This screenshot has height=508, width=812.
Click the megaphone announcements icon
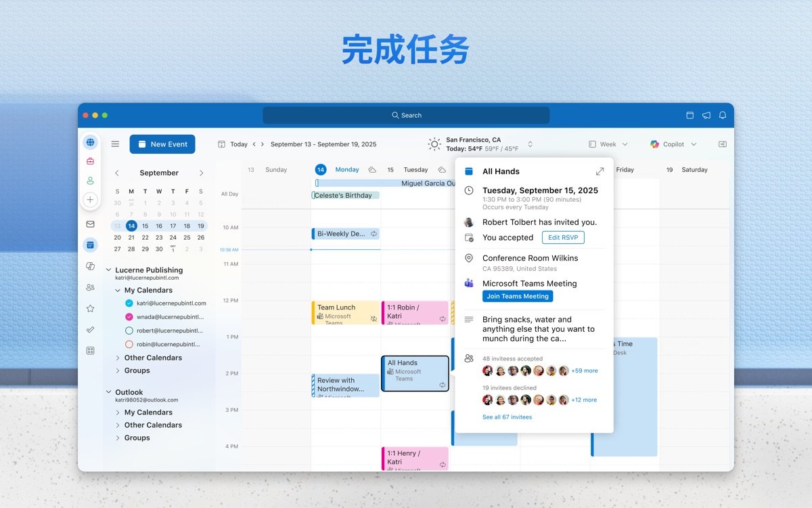coord(706,116)
